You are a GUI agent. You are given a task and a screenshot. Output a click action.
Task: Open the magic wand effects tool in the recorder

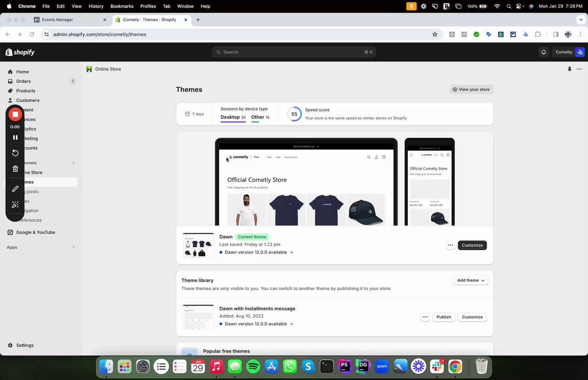click(x=15, y=204)
